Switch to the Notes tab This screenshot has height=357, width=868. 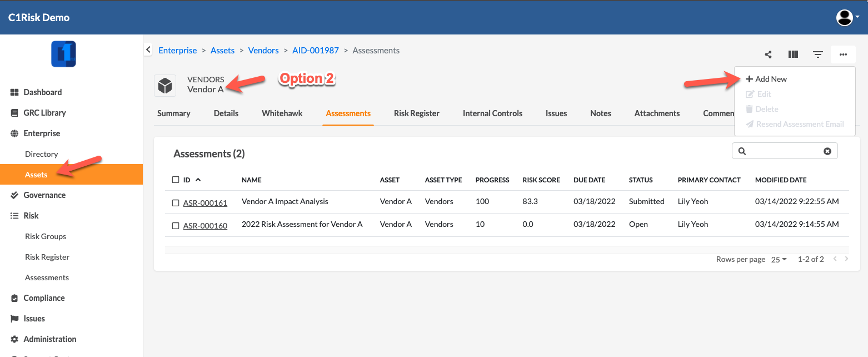click(x=601, y=113)
